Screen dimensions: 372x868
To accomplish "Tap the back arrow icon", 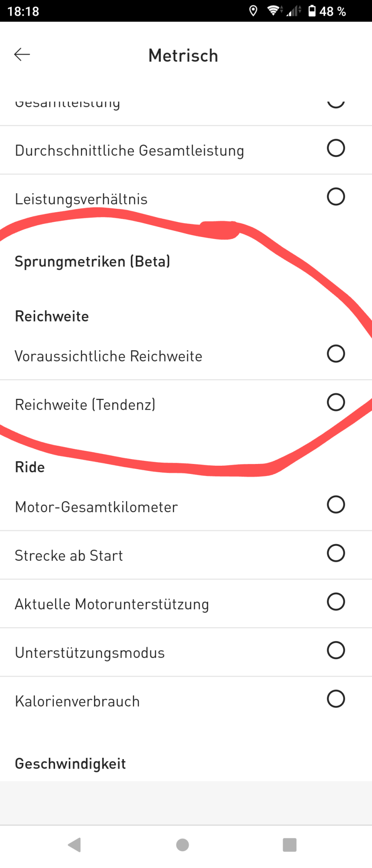I will point(22,55).
